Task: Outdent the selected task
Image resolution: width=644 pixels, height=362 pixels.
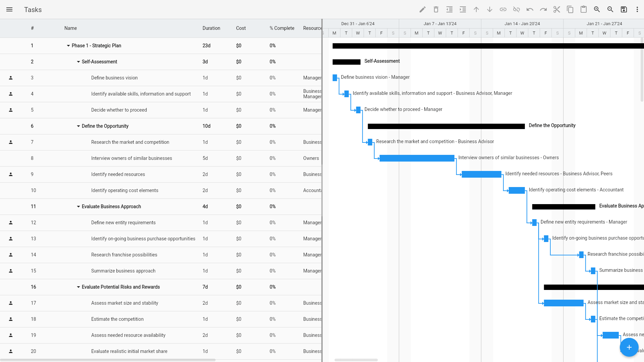Action: [449, 9]
